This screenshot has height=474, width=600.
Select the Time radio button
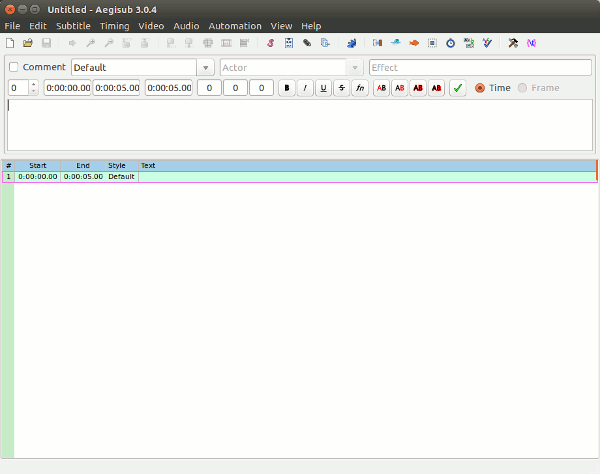(x=480, y=88)
